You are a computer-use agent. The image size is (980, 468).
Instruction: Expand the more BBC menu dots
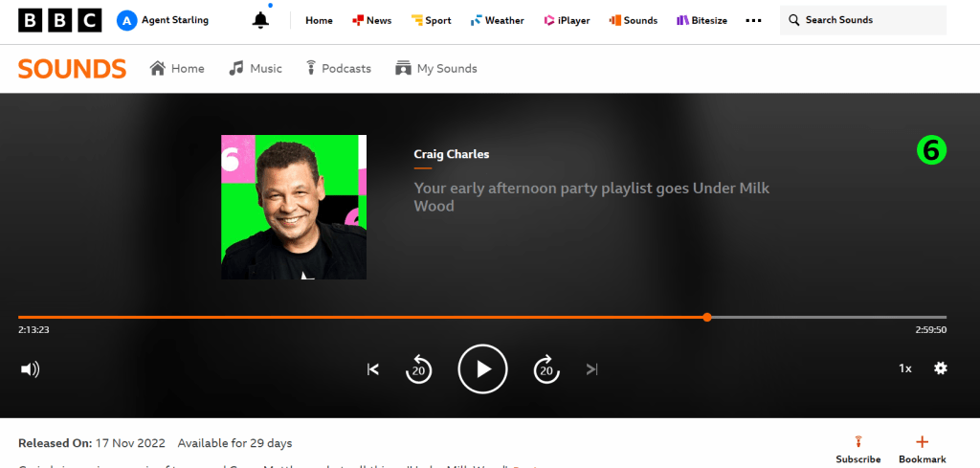tap(754, 20)
